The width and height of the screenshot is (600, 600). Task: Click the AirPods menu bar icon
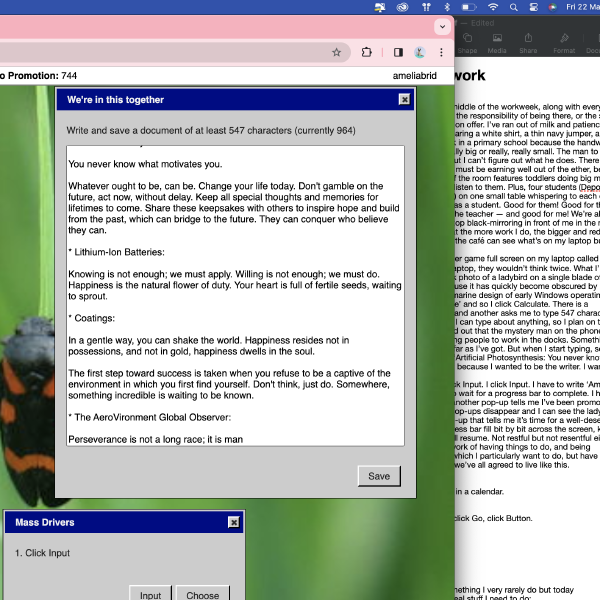click(426, 7)
